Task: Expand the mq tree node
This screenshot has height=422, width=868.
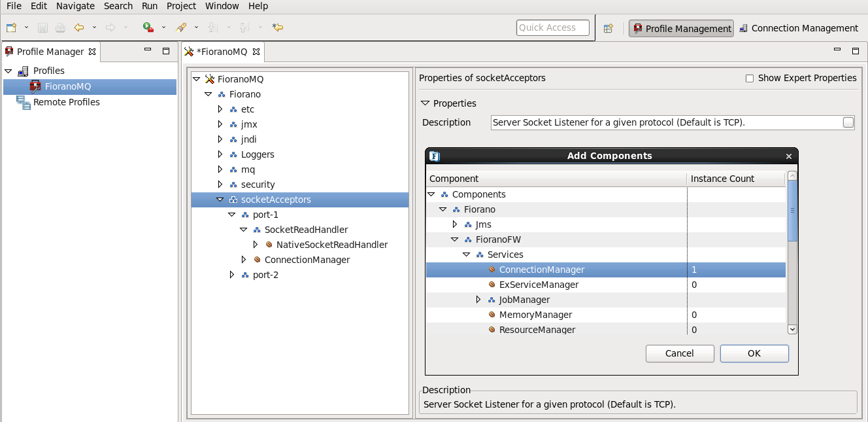Action: click(220, 169)
